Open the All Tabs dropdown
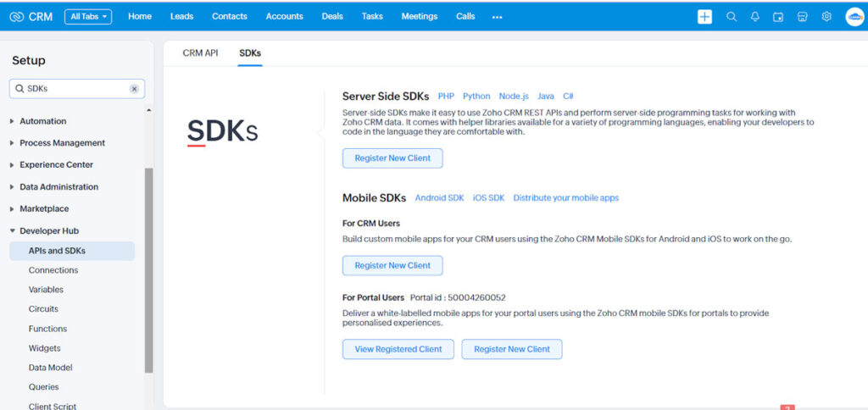The height and width of the screenshot is (410, 868). [x=88, y=17]
